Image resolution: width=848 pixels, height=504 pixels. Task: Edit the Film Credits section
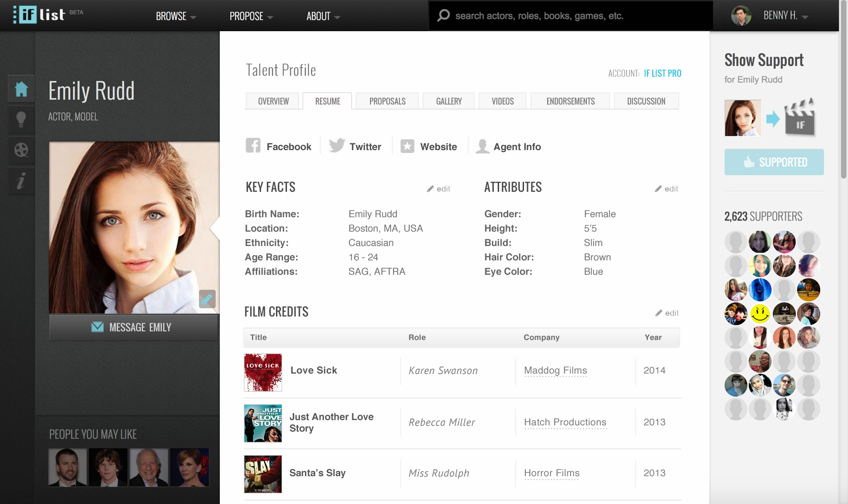(667, 313)
